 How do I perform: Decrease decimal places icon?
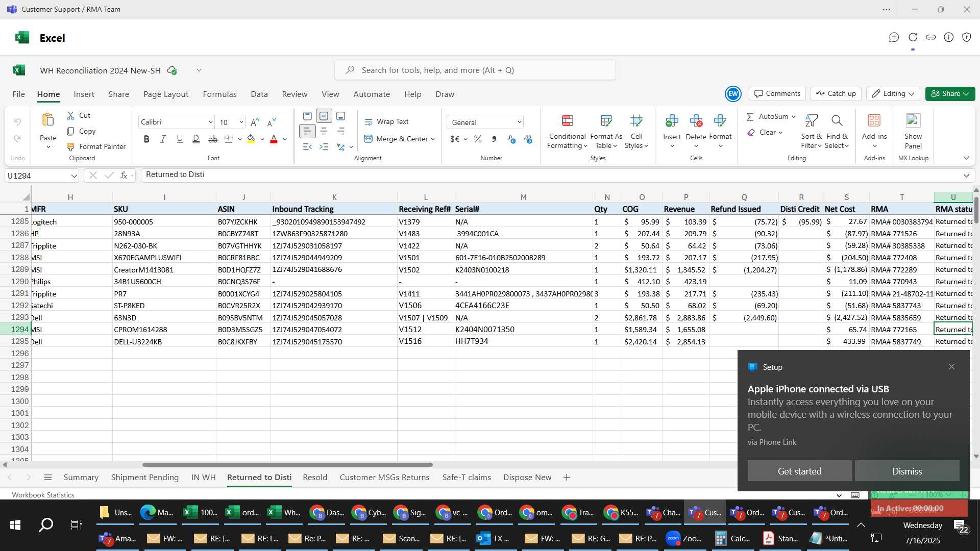click(x=528, y=139)
